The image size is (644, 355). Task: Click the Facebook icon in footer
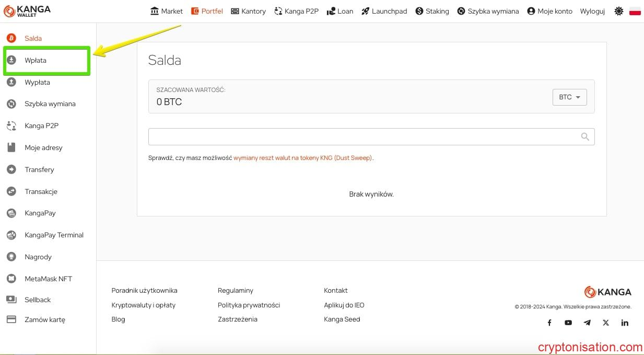pyautogui.click(x=549, y=323)
